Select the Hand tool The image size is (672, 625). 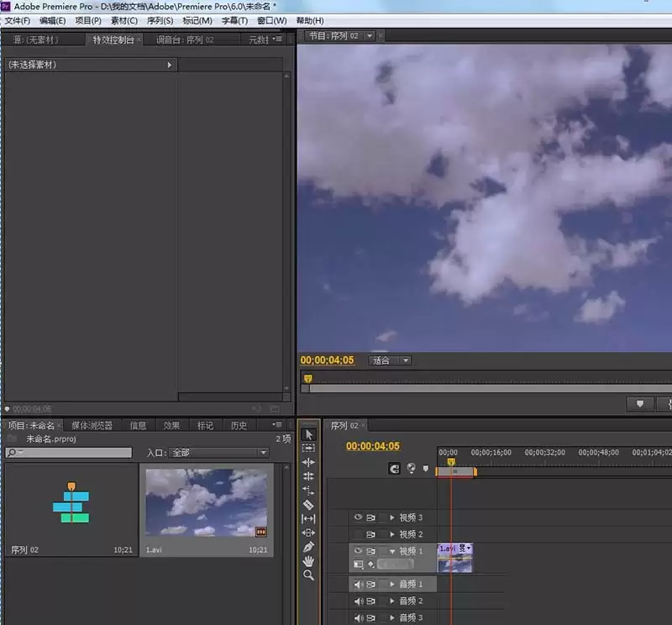coord(308,560)
